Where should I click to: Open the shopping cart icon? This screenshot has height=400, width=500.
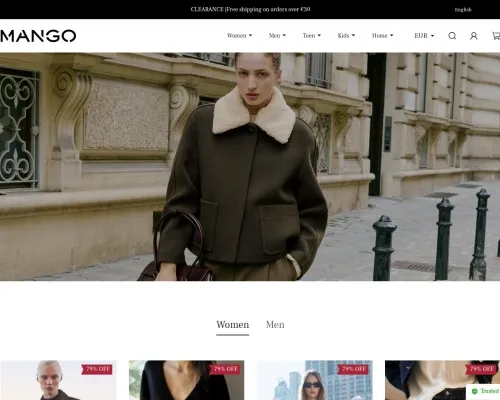pos(496,36)
